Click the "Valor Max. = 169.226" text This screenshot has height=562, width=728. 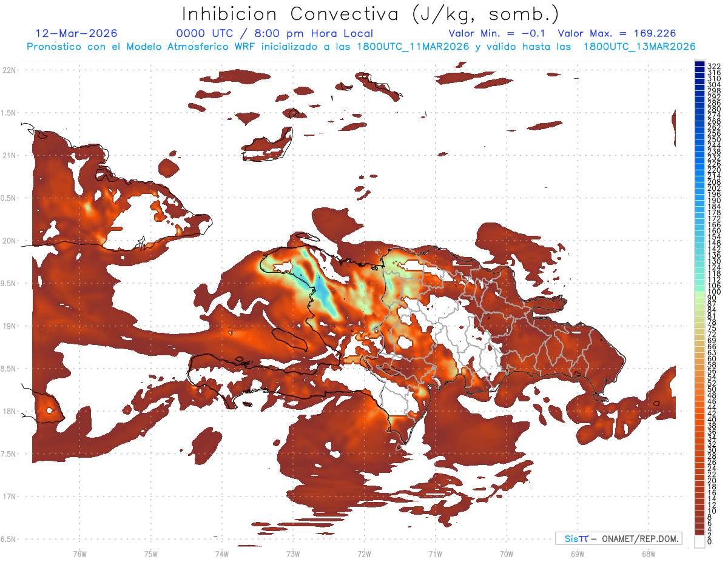[617, 33]
